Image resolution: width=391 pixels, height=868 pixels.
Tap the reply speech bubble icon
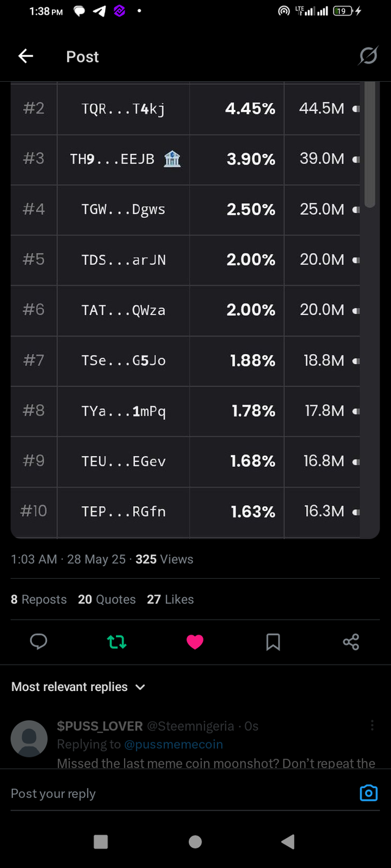point(38,642)
